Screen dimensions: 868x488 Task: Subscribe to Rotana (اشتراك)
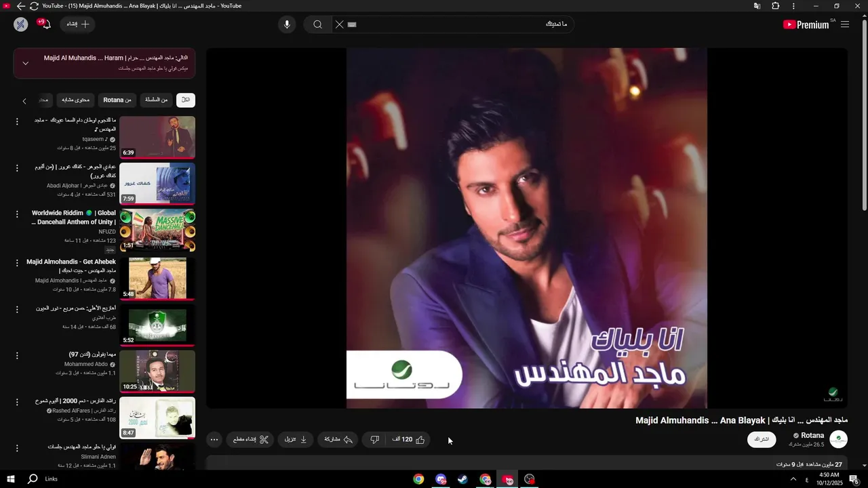pyautogui.click(x=762, y=439)
